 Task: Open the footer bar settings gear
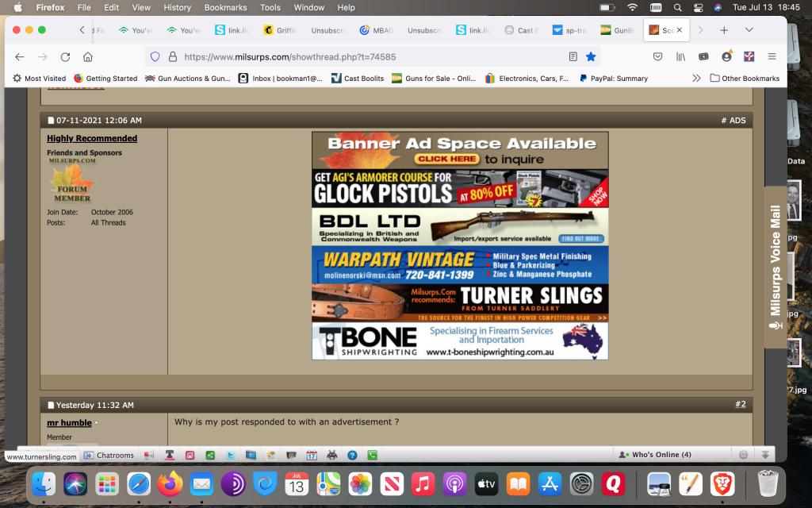(x=744, y=455)
